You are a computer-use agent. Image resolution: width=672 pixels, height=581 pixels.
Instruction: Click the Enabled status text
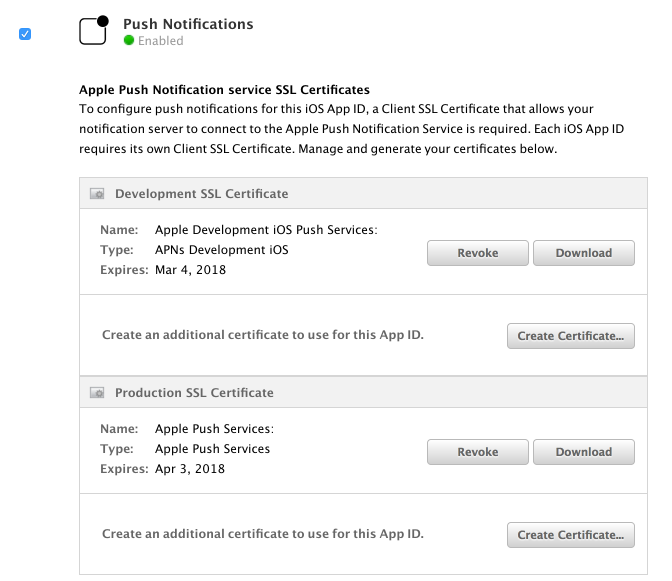pyautogui.click(x=161, y=41)
